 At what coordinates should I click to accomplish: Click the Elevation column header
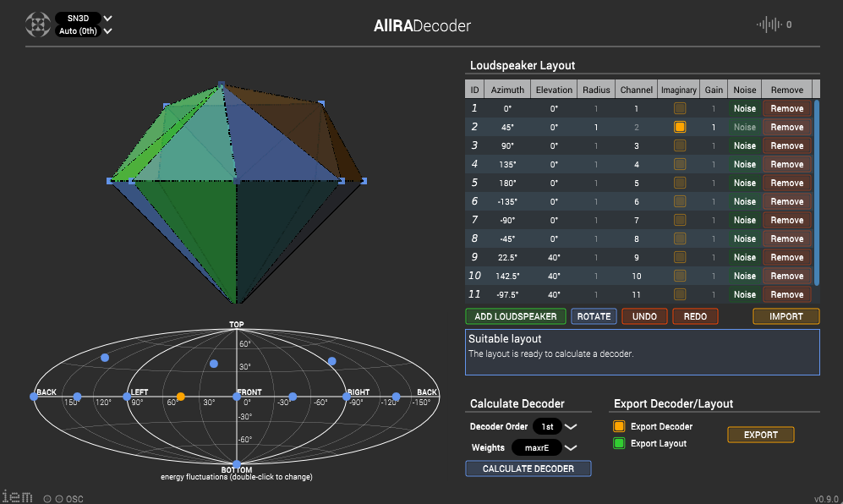[554, 90]
